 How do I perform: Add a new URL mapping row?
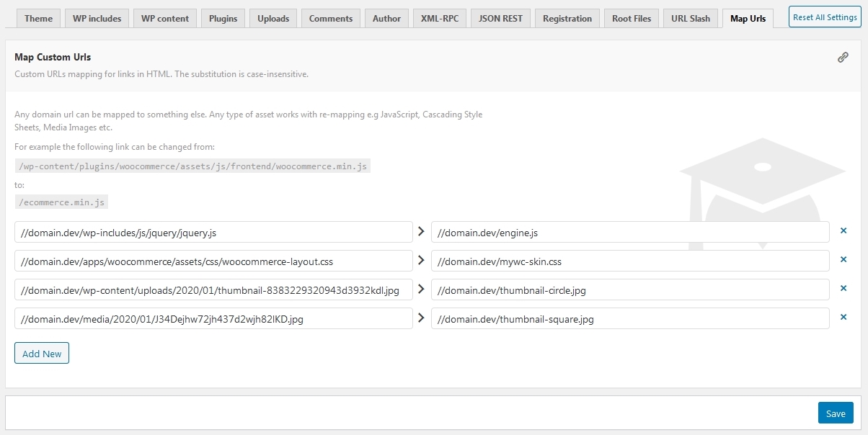coord(42,353)
